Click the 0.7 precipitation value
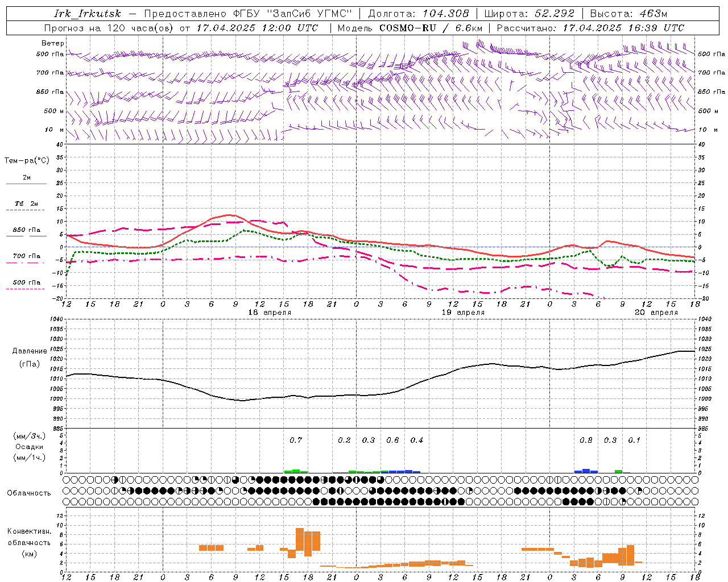This screenshot has height=582, width=728. click(x=296, y=440)
